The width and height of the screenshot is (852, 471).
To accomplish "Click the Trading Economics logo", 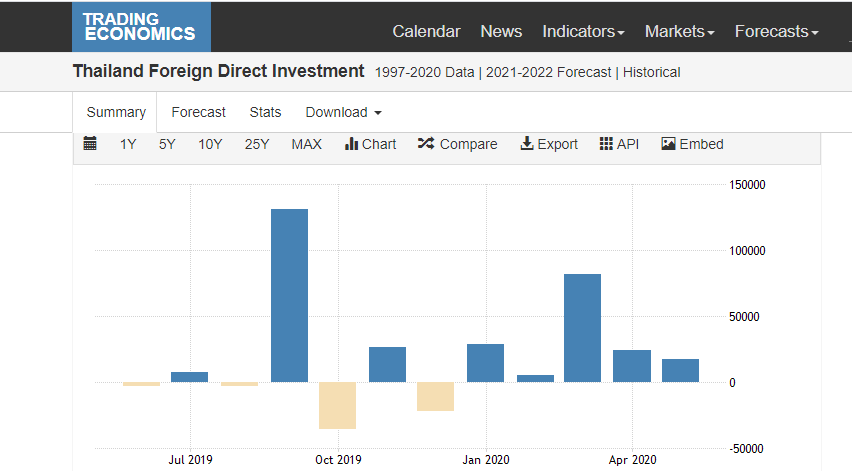I will [141, 27].
